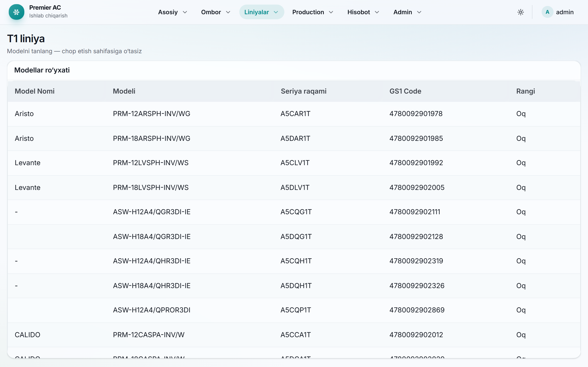
Task: Click the Premier AC snowflake logo
Action: tap(16, 12)
